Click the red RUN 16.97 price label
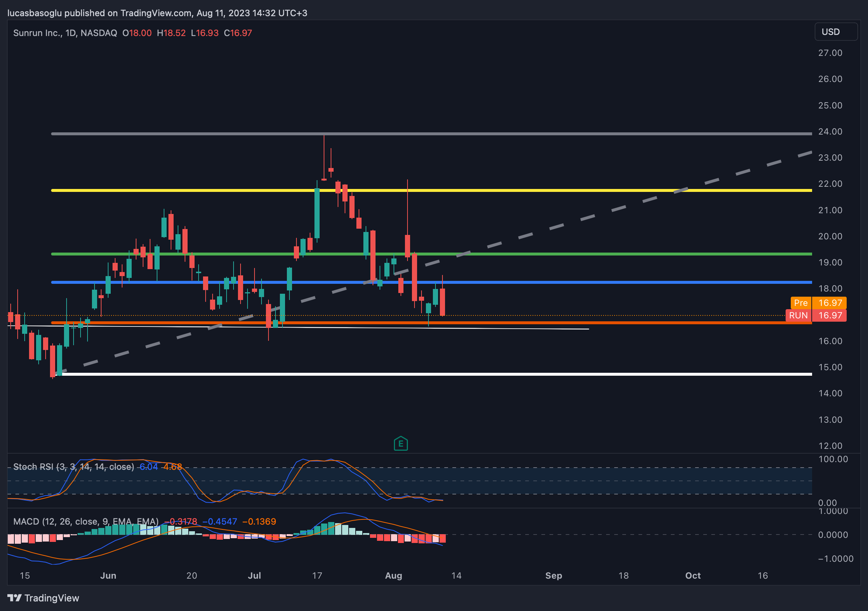 [816, 315]
